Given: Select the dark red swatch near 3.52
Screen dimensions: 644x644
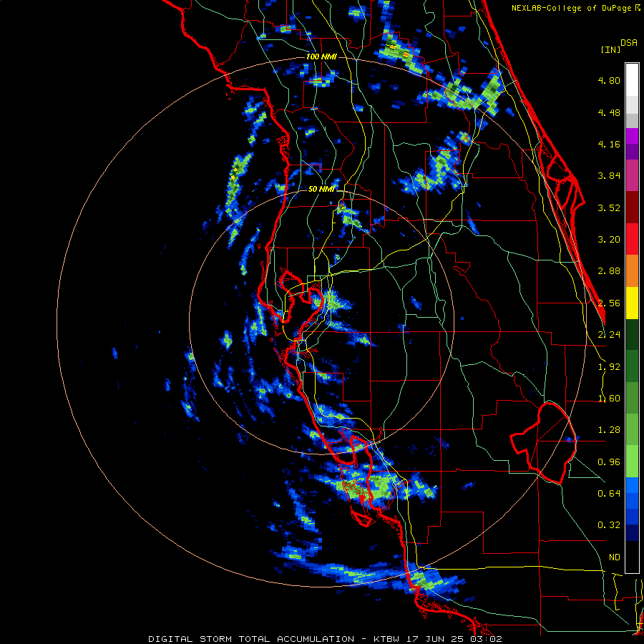Looking at the screenshot, I should click(x=632, y=208).
